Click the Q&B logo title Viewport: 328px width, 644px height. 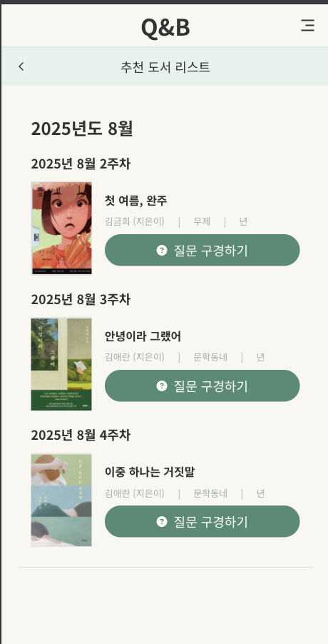click(165, 28)
